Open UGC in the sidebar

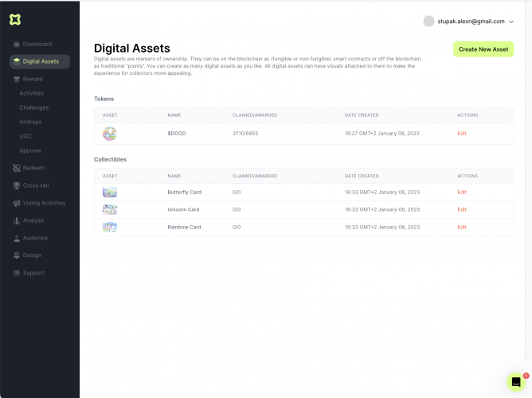[25, 136]
